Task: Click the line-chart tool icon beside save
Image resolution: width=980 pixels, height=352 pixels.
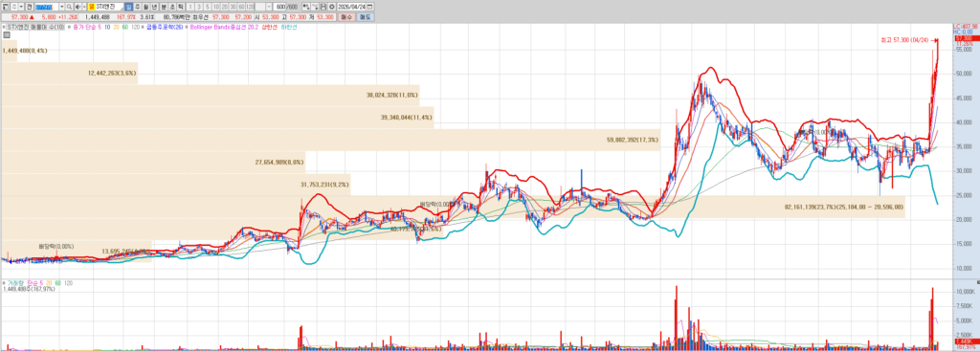Action: point(315,7)
